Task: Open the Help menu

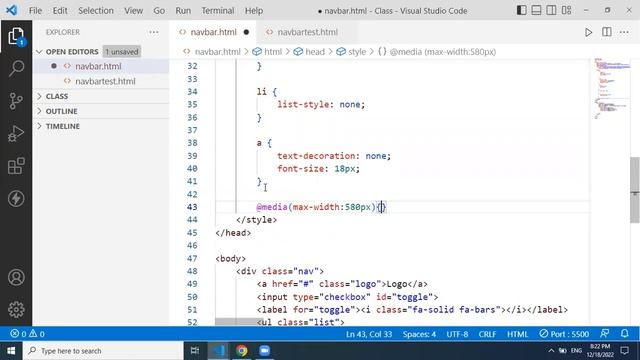Action: [254, 11]
